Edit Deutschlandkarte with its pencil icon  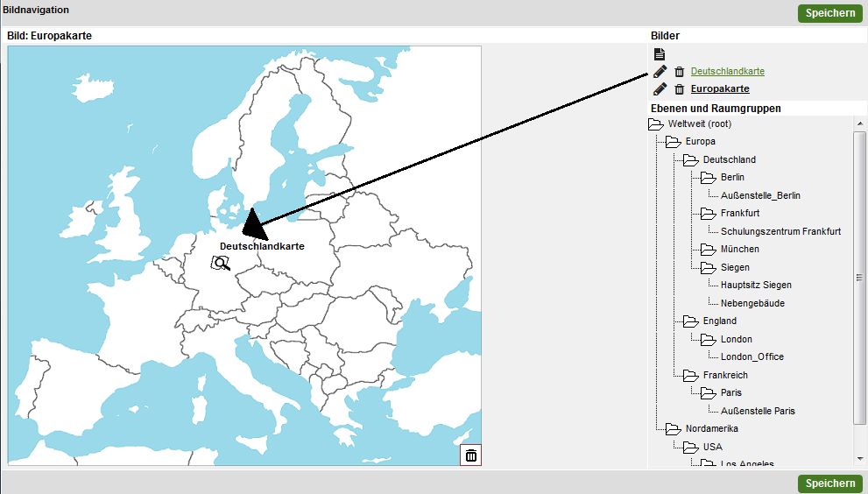click(x=660, y=72)
